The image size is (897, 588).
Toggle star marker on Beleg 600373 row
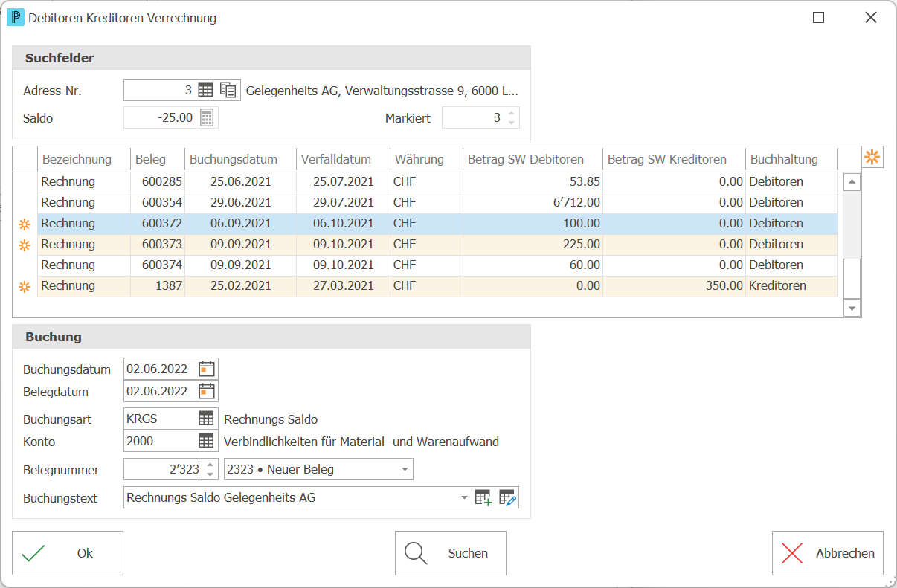click(x=25, y=245)
